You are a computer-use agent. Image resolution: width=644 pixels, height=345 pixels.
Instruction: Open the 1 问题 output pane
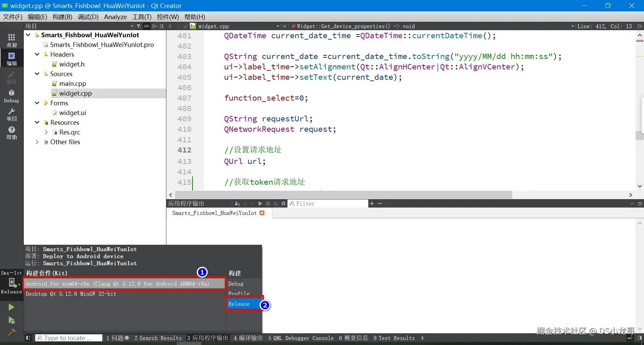pos(118,338)
